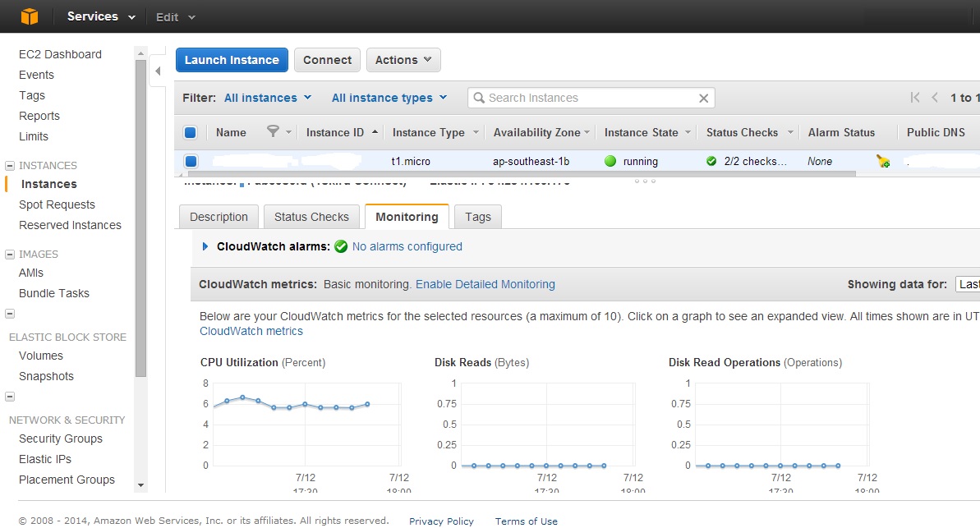Click the 2/2 checks passed status icon
Viewport: 980px width, 528px height.
click(711, 161)
